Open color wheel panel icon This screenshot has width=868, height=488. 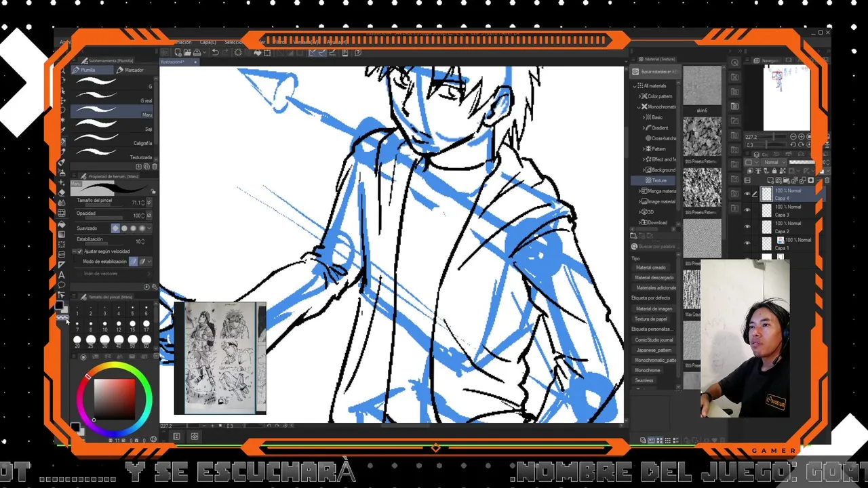(83, 357)
